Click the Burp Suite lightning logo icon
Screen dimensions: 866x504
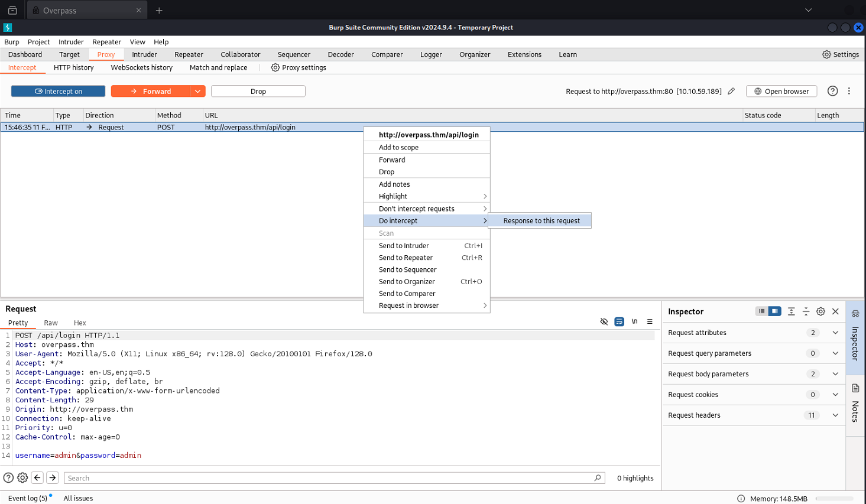point(8,27)
